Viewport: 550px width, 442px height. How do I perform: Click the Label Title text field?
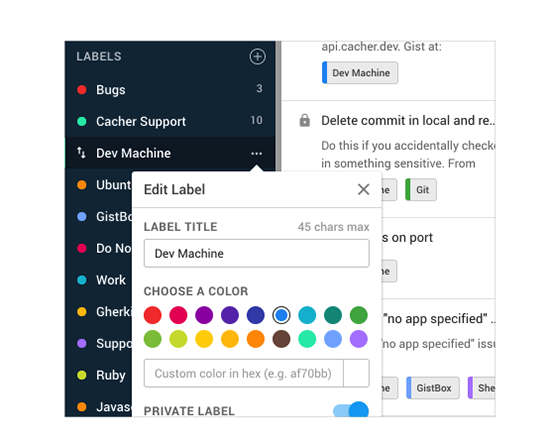[256, 253]
